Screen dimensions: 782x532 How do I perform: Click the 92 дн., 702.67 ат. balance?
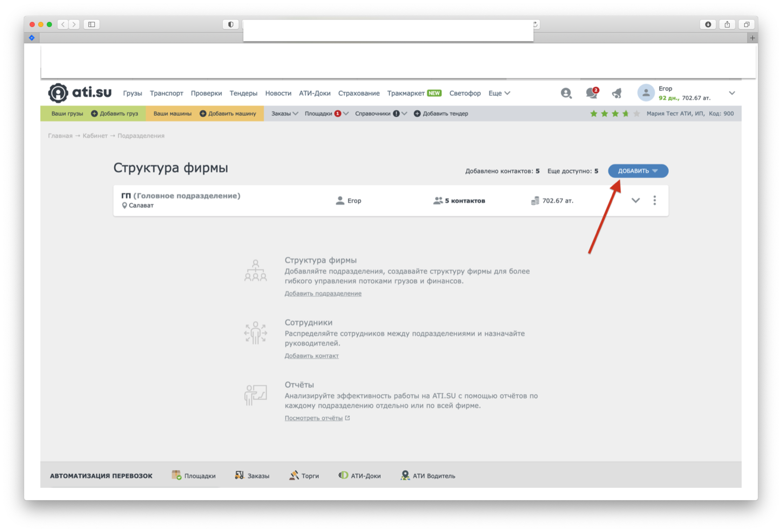[684, 98]
